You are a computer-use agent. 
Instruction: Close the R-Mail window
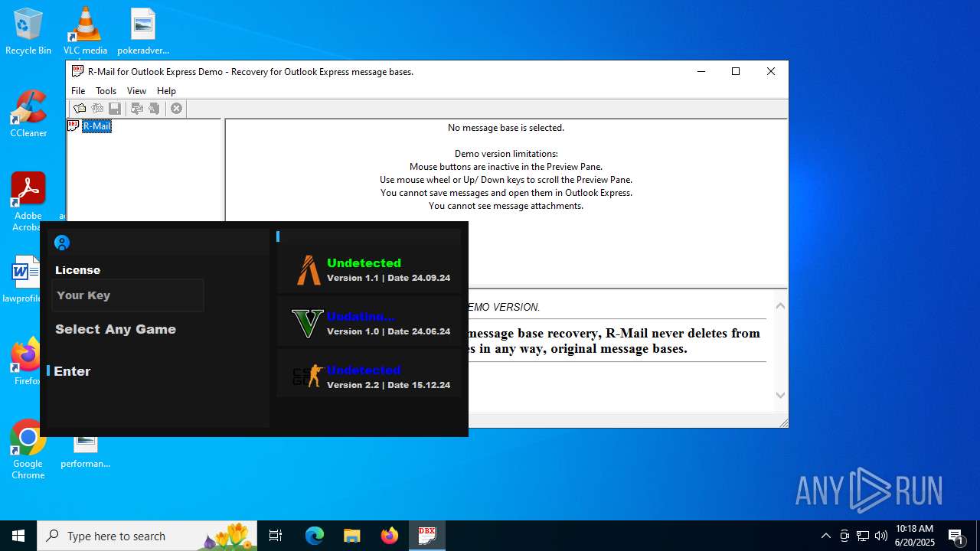771,71
